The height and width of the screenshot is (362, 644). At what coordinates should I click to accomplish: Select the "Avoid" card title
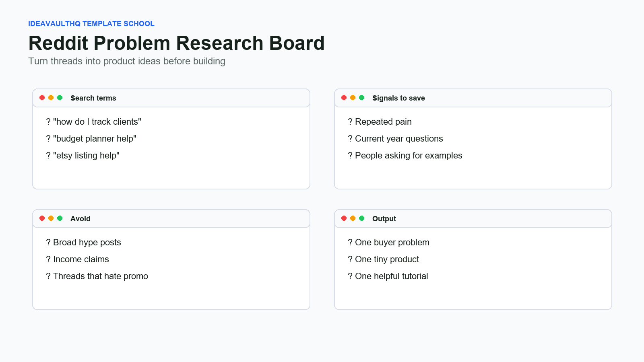tap(80, 219)
